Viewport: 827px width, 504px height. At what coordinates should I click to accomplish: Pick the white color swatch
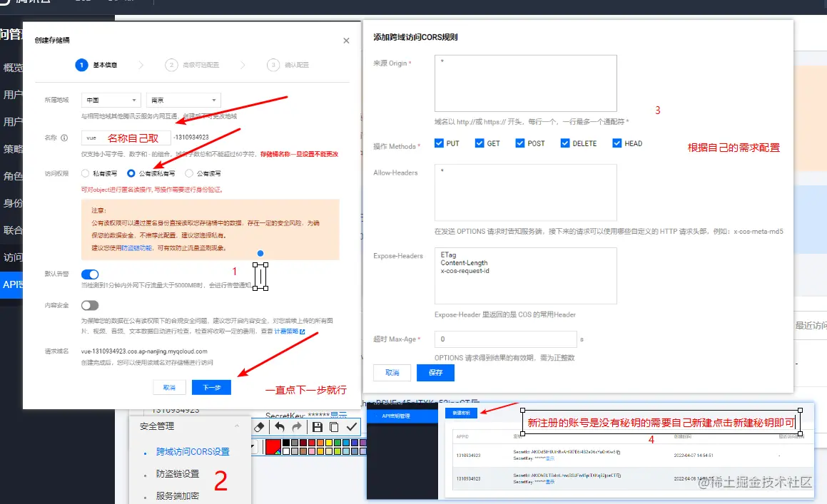click(x=286, y=451)
